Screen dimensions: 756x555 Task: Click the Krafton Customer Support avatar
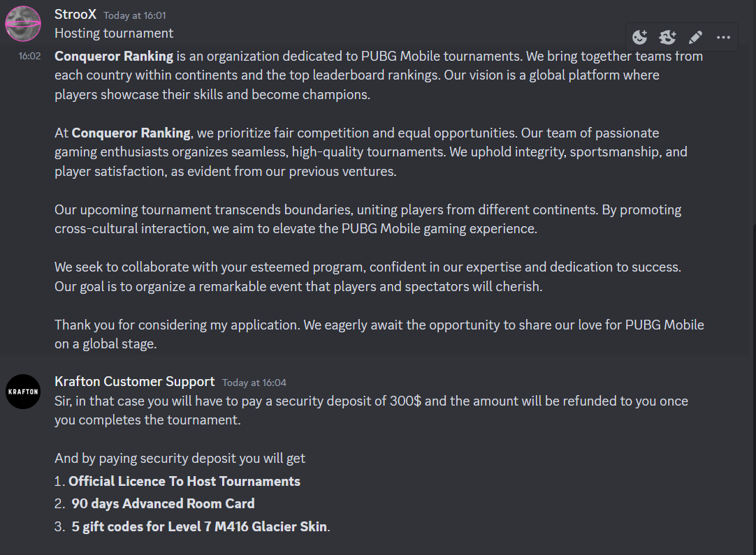point(23,391)
